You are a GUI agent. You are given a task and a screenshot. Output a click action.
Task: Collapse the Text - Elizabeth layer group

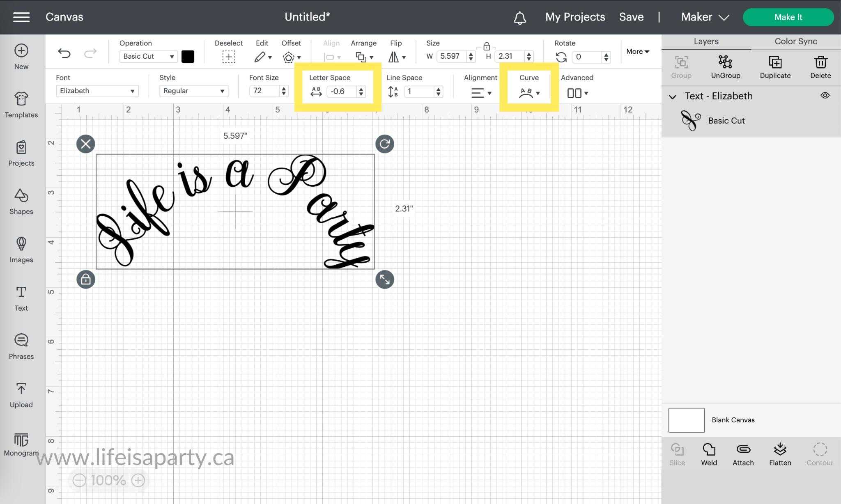point(672,97)
